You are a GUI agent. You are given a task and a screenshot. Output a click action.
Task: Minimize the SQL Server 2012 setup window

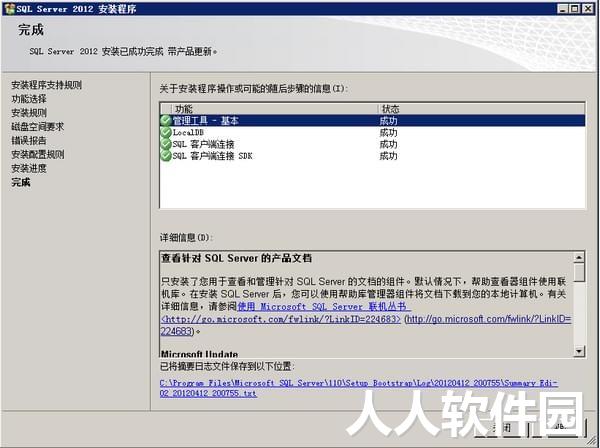562,8
